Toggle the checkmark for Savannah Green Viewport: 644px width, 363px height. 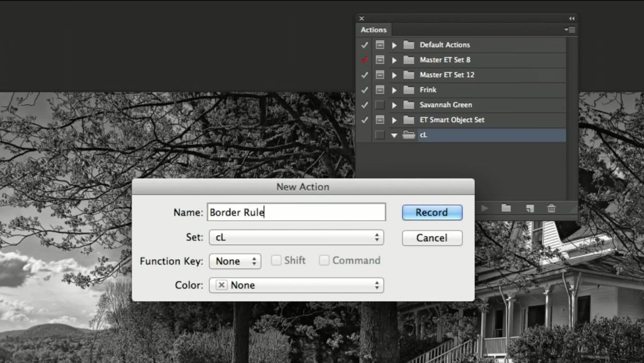click(x=365, y=105)
